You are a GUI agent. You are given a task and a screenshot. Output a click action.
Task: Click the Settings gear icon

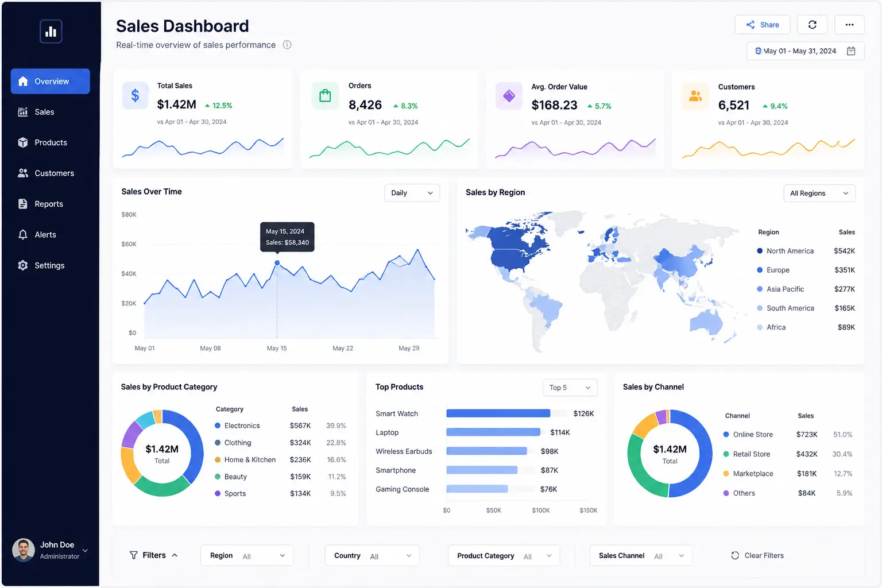tap(23, 265)
